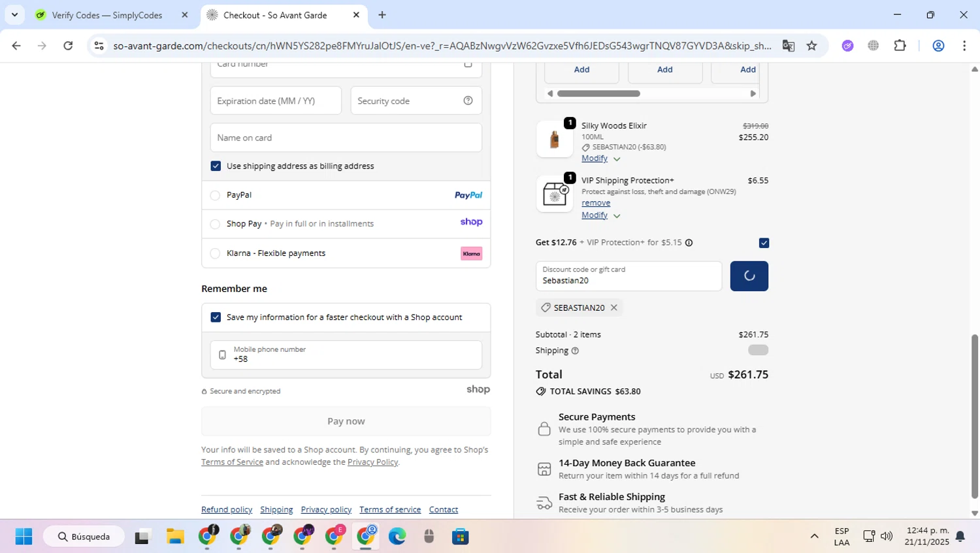Reload the checkout page
The height and width of the screenshot is (553, 980).
click(x=68, y=46)
